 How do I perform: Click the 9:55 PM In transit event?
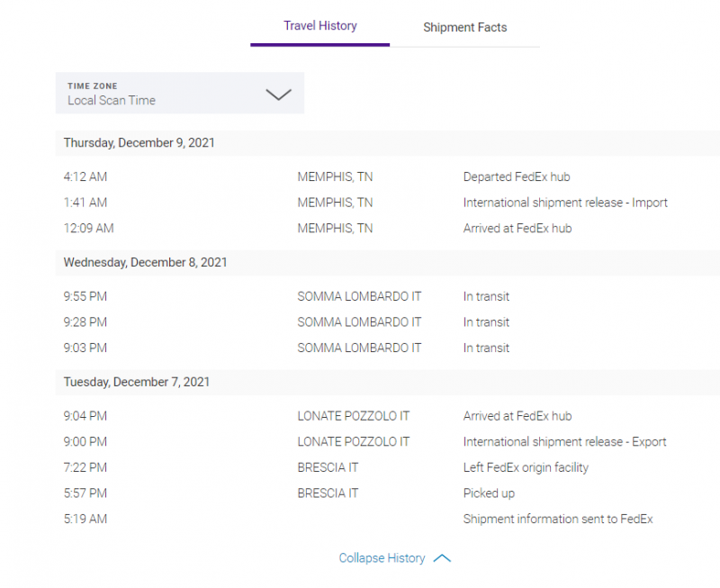tap(486, 295)
